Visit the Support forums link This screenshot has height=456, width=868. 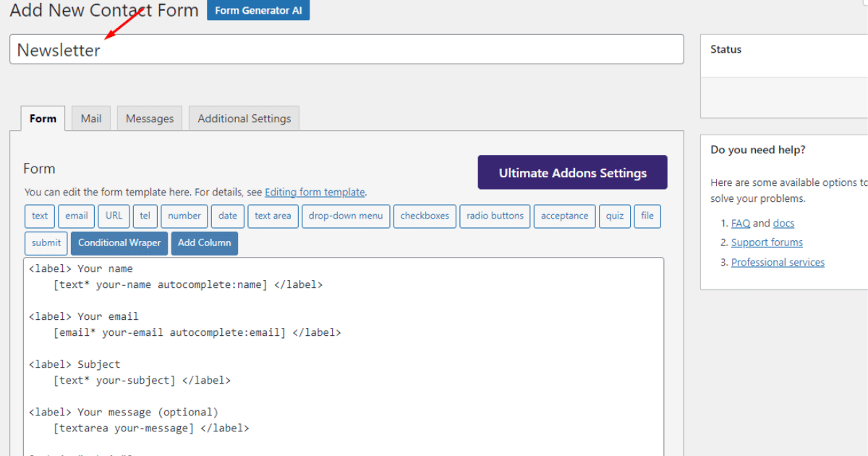767,242
